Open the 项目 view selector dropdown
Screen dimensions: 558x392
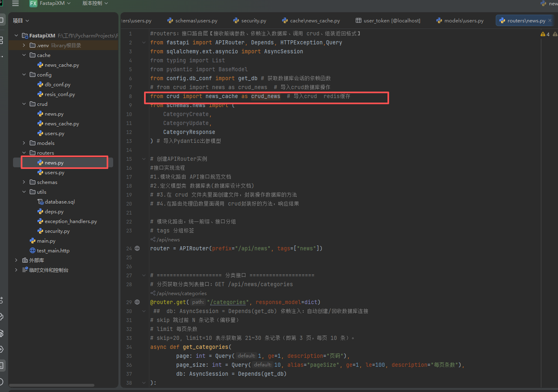coord(21,21)
